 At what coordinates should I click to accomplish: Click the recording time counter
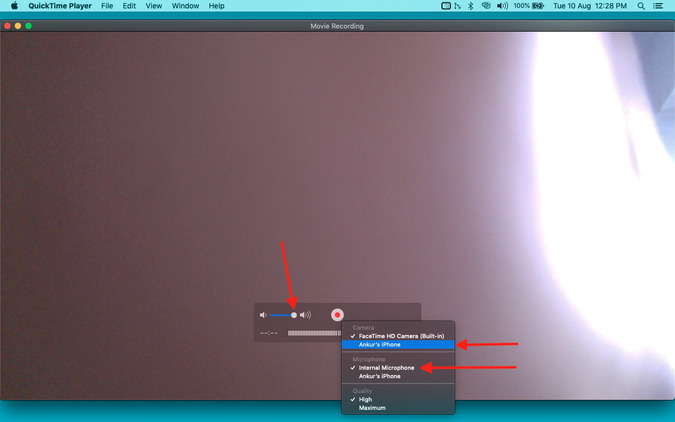(269, 333)
